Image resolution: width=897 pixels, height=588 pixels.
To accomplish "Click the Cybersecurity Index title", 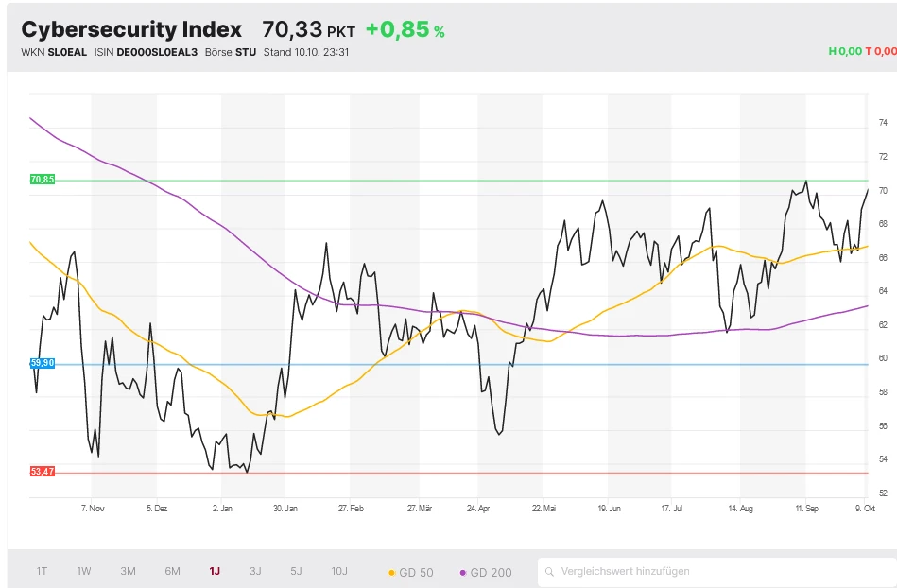I will tap(131, 30).
